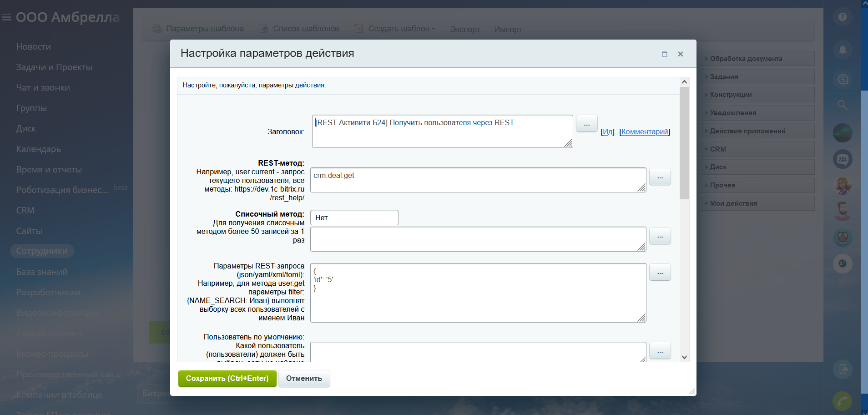Open the Параметры шаблона toolbar item
Image resolution: width=868 pixels, height=415 pixels.
(x=198, y=29)
